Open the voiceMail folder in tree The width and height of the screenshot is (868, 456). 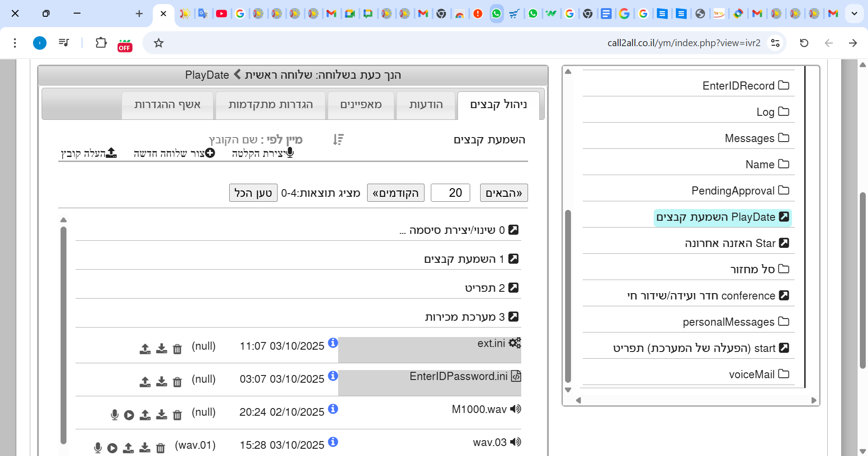pos(759,374)
